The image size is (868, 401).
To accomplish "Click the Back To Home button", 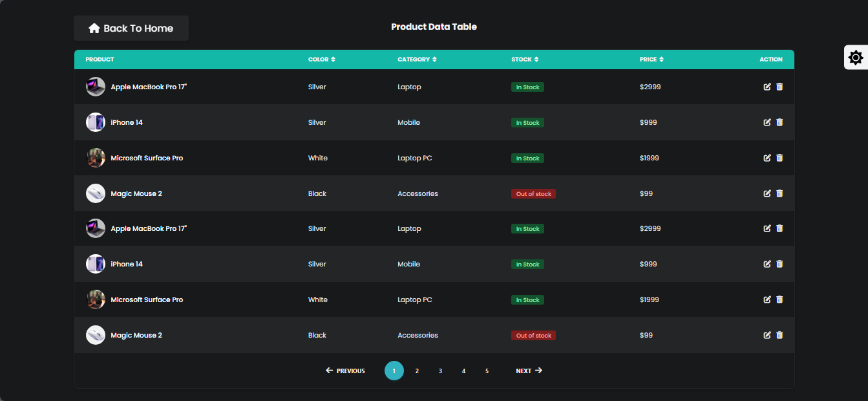I will click(131, 28).
